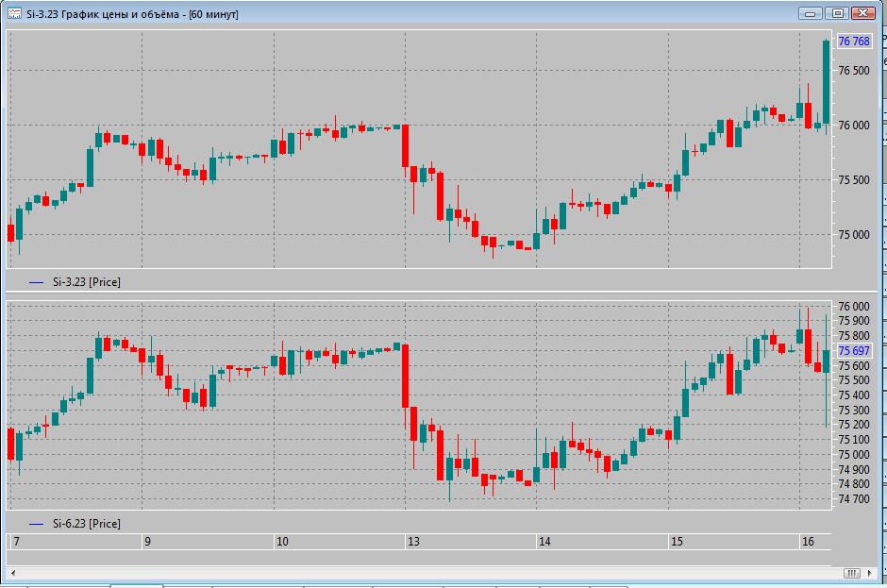Click date marker 13 on time axis
The width and height of the screenshot is (887, 588).
click(413, 542)
